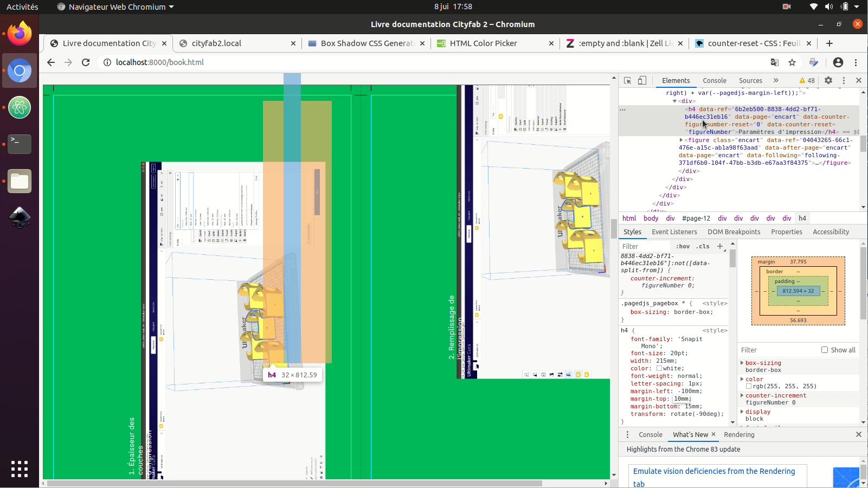
Task: Toggle the device toolbar icon
Action: [x=642, y=80]
